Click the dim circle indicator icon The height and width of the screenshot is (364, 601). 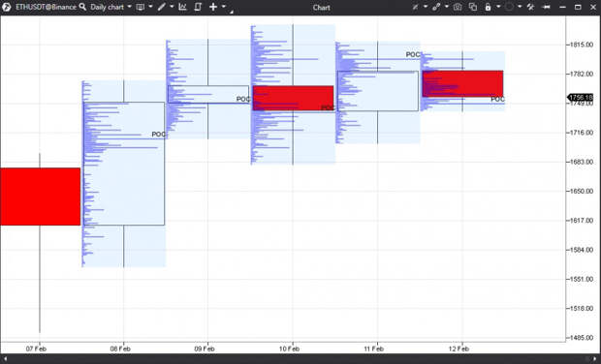[x=509, y=7]
